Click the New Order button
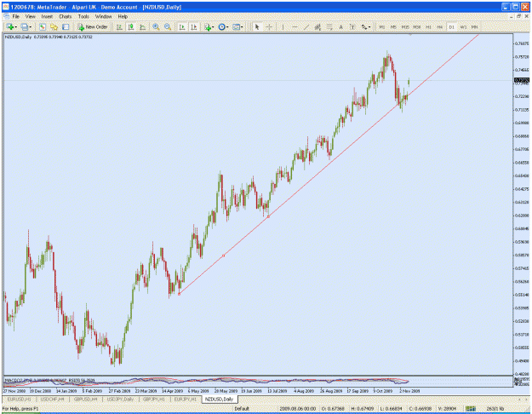This screenshot has height=414, width=532. pyautogui.click(x=93, y=26)
